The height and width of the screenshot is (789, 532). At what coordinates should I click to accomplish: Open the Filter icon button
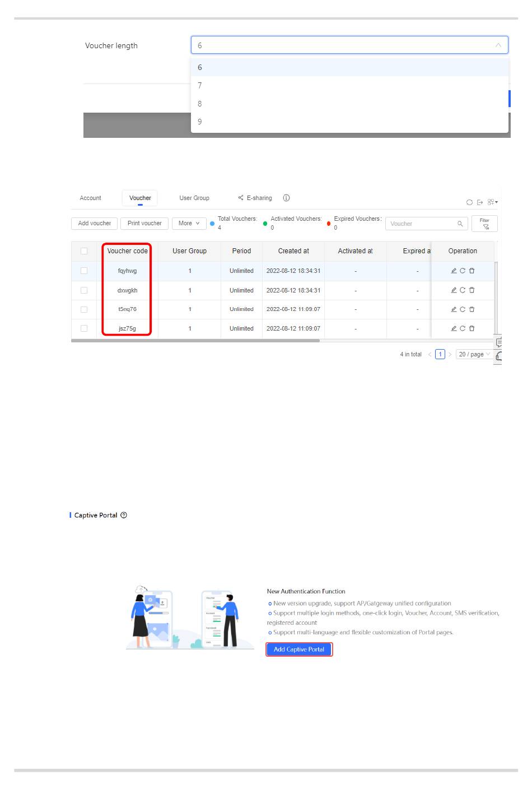tap(484, 224)
